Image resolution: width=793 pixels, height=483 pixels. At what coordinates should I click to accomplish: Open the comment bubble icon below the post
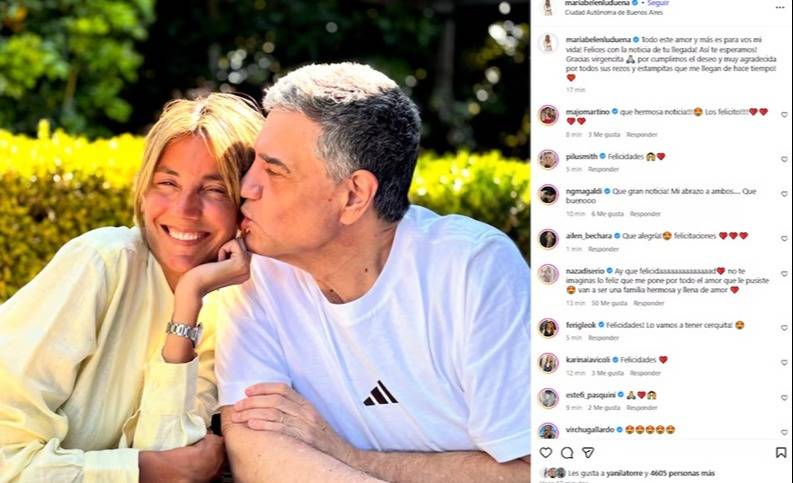pyautogui.click(x=567, y=453)
